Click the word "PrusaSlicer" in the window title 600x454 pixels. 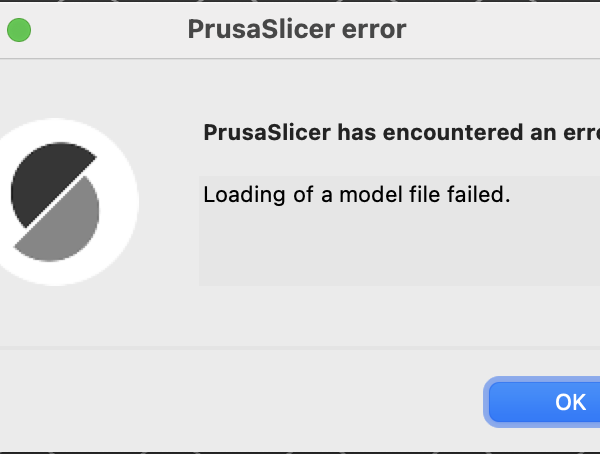[261, 29]
